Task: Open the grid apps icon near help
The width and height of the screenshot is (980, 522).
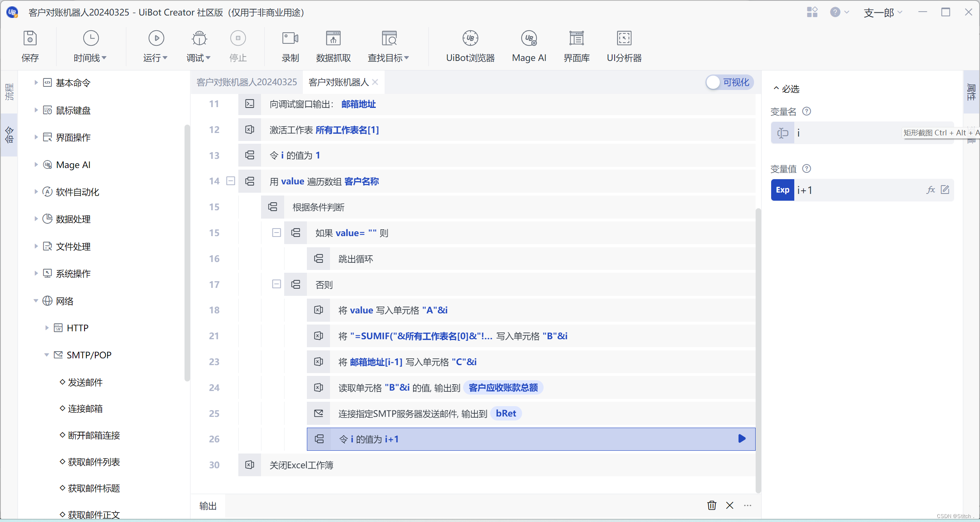Action: click(812, 12)
